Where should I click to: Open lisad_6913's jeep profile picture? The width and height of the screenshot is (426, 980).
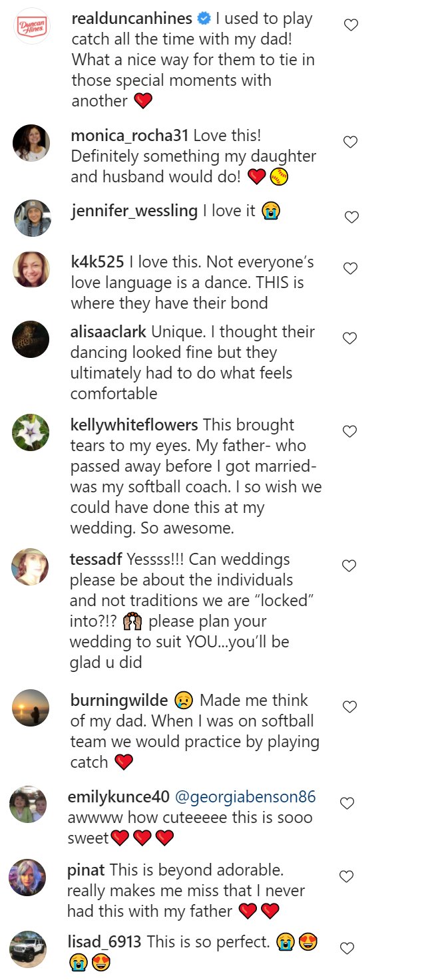(28, 949)
